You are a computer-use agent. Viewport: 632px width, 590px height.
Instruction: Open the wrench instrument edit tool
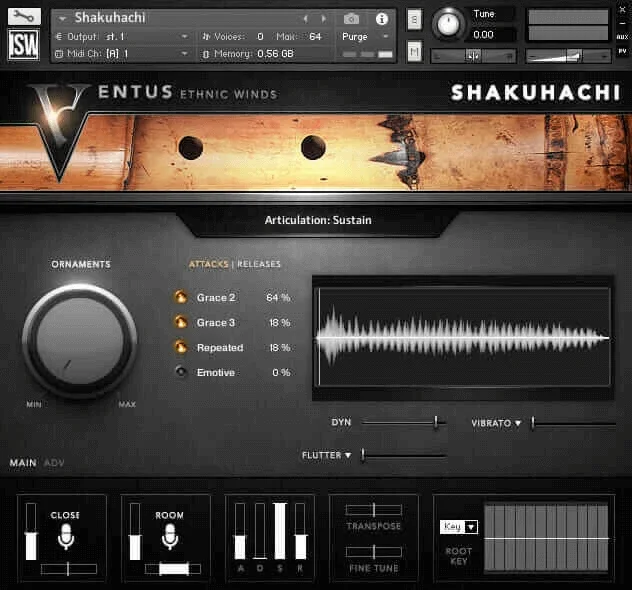click(x=24, y=17)
